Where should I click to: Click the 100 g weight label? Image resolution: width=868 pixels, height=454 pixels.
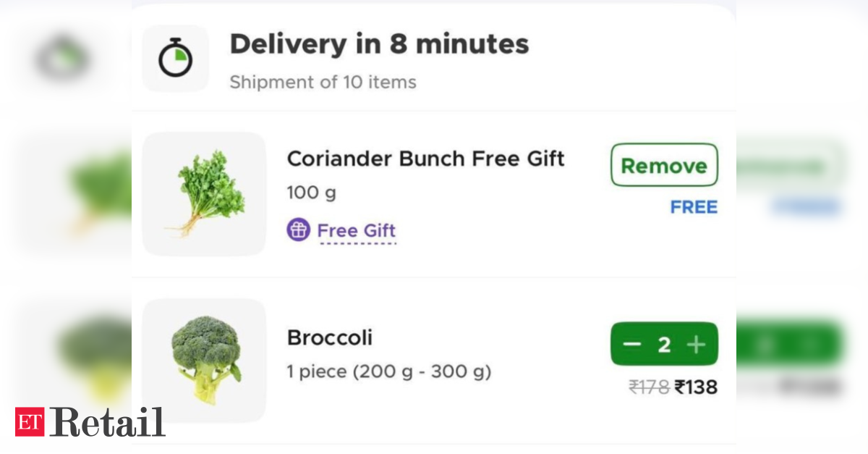click(x=311, y=193)
